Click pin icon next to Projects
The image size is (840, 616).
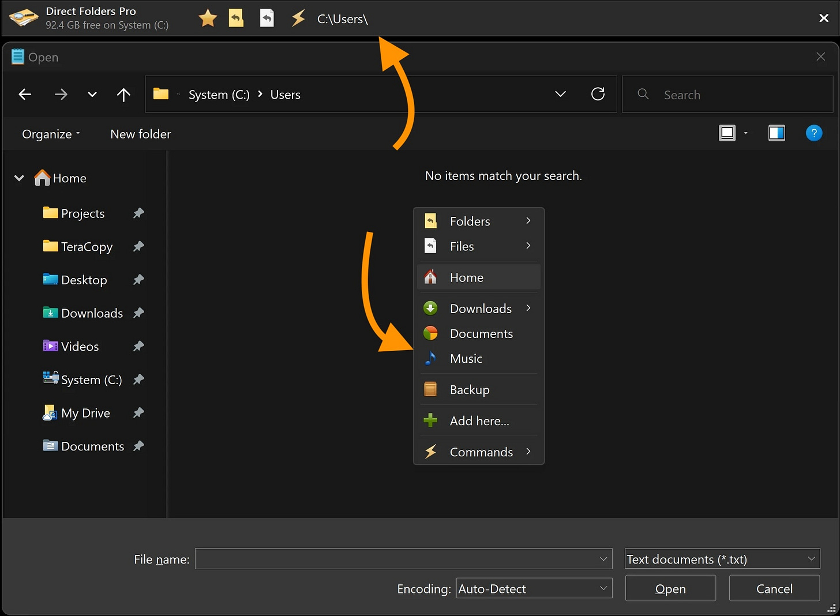(x=138, y=213)
